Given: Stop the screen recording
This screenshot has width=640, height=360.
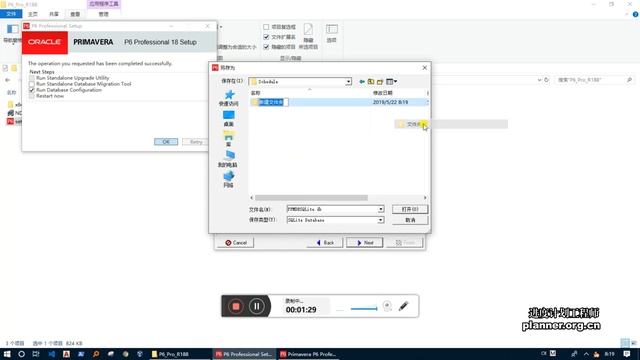Looking at the screenshot, I should point(236,306).
